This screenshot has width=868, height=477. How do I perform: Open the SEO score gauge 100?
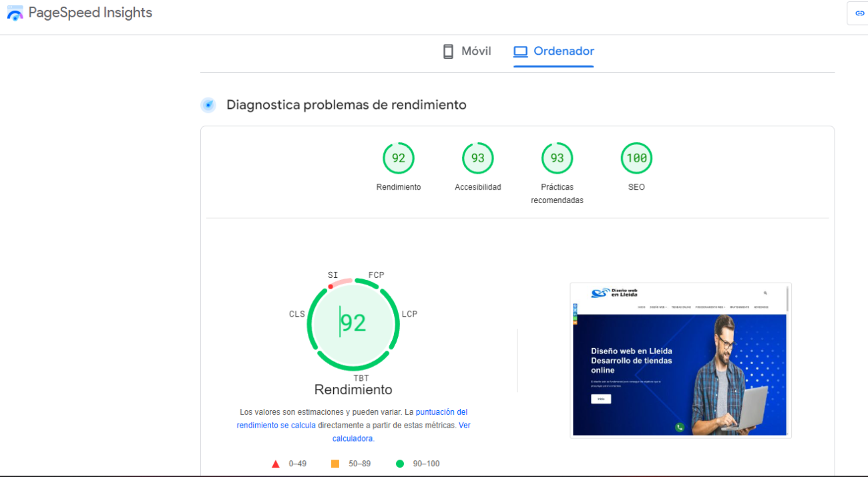636,158
